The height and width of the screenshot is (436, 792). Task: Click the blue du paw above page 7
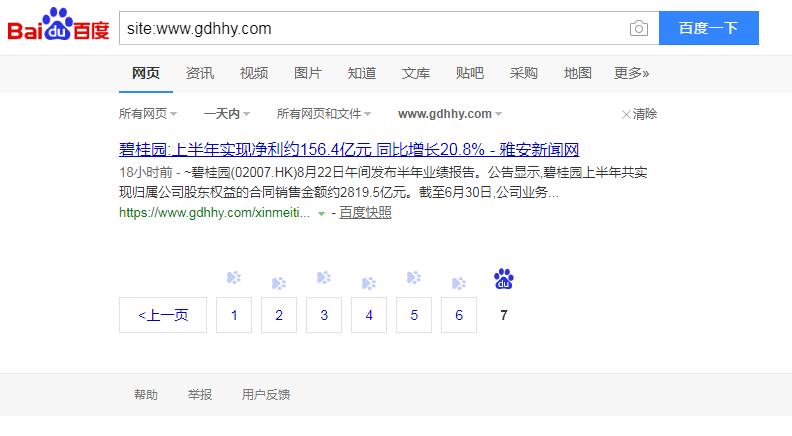[x=504, y=279]
